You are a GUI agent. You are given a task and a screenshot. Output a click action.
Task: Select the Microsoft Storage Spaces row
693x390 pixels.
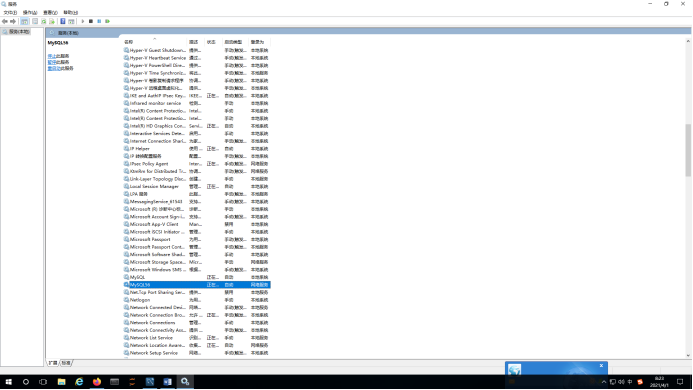[x=197, y=262]
